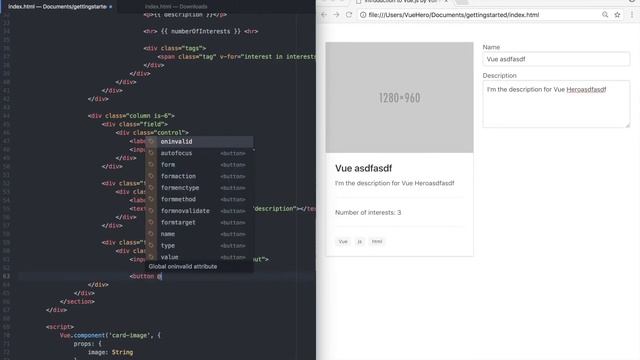
Task: Close the Introduction to Vue.js browser tab
Action: (446, 2)
